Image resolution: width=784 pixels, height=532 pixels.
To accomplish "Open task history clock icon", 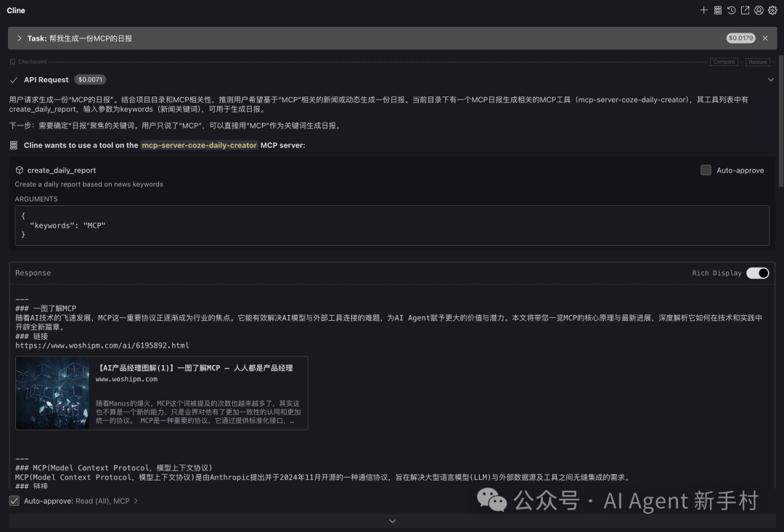I will [x=731, y=10].
